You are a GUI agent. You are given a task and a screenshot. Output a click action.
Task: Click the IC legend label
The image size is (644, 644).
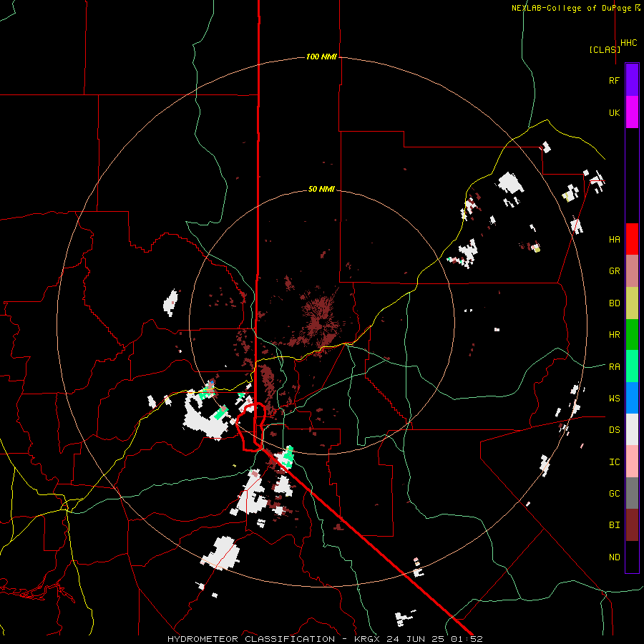click(614, 462)
